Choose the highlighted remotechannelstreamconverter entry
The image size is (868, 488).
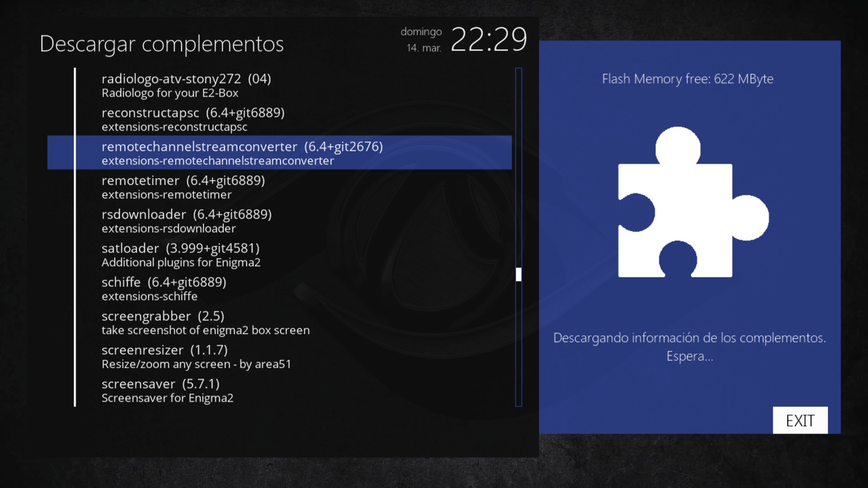click(x=242, y=153)
